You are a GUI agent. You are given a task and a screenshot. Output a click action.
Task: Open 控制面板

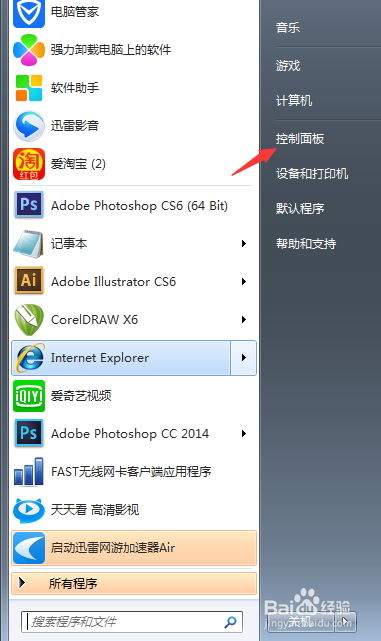point(300,139)
